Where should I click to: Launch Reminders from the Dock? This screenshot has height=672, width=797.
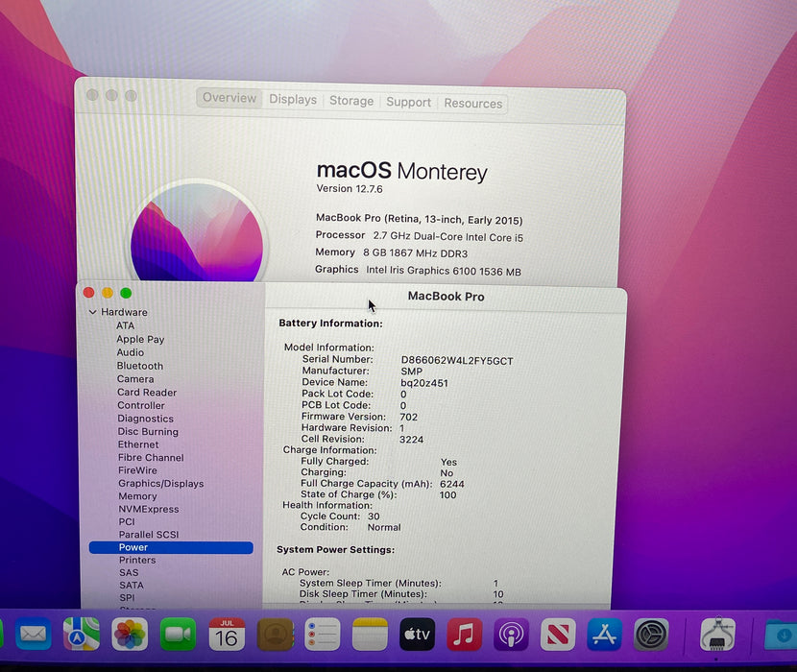323,634
